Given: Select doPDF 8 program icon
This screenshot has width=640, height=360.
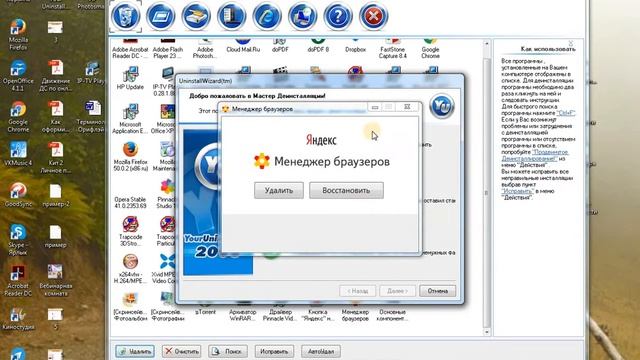Looking at the screenshot, I should [x=318, y=46].
